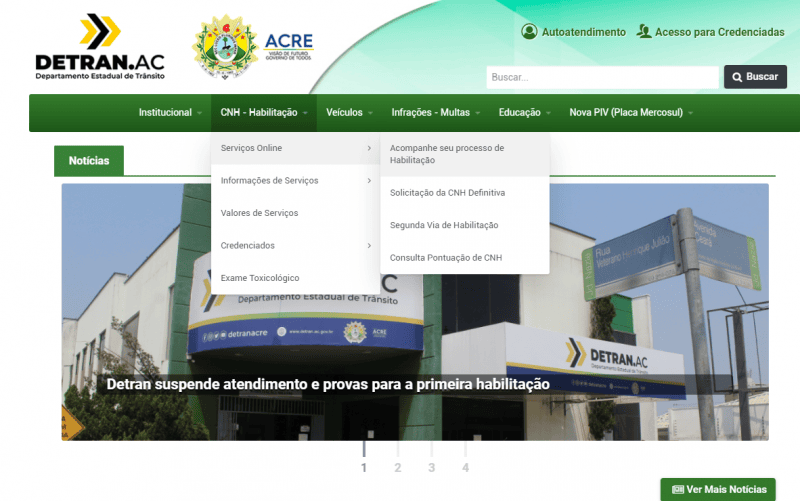Open the Veículos dropdown menu
This screenshot has width=800, height=501.
coord(350,113)
